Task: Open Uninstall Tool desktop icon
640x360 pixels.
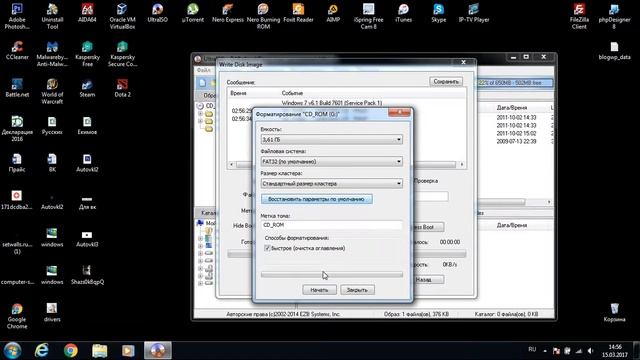Action: (52, 16)
